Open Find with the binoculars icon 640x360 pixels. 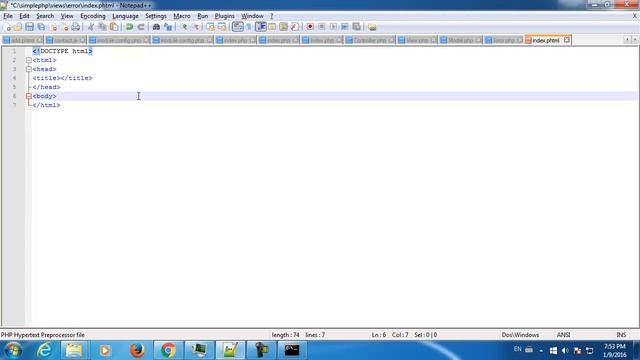(x=156, y=27)
